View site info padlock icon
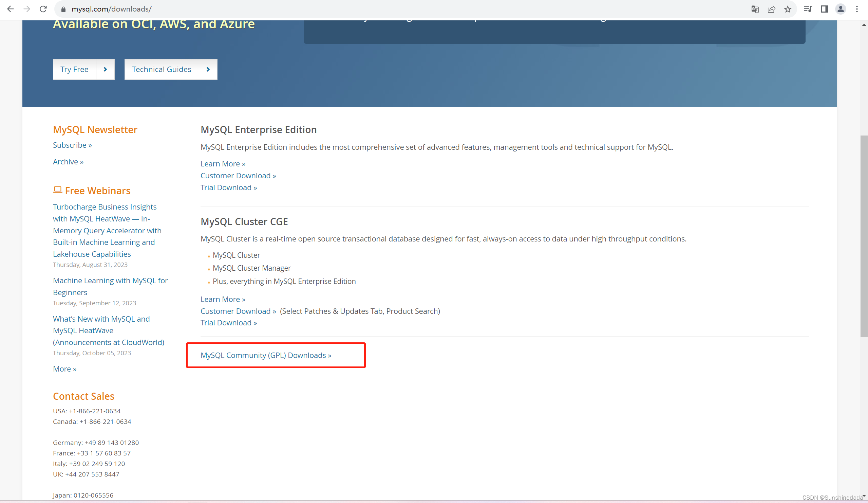Image resolution: width=868 pixels, height=503 pixels. pos(63,9)
